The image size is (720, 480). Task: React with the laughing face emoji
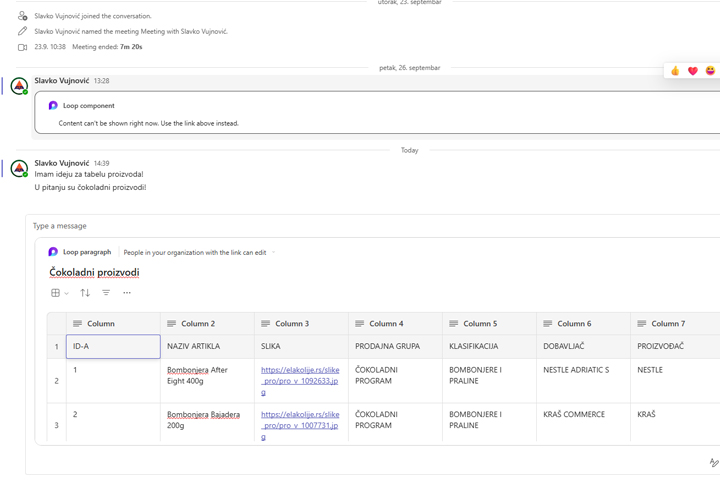pyautogui.click(x=711, y=71)
